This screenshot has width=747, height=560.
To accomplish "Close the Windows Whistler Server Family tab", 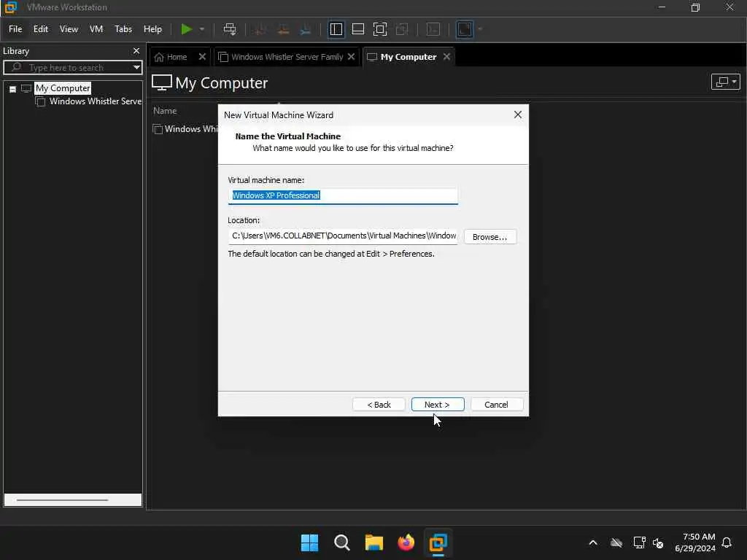I will point(351,57).
